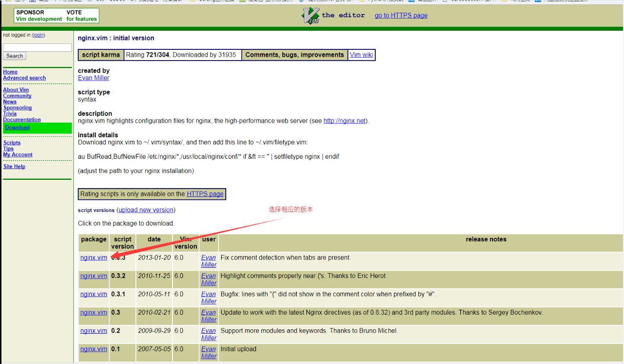Click the 'au BufRead,BufNewFile' install command line
624x364 pixels.
(209, 157)
